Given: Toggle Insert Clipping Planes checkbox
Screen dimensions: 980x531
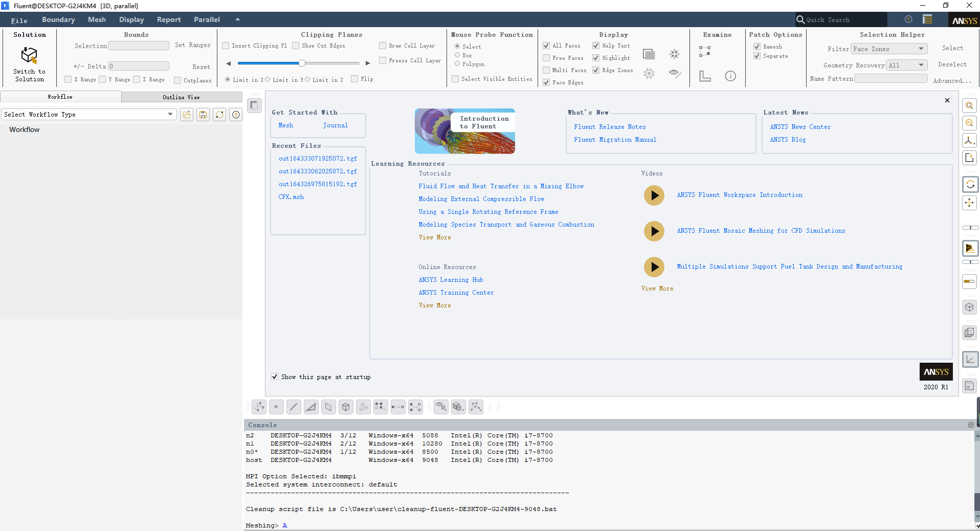Looking at the screenshot, I should click(x=226, y=46).
